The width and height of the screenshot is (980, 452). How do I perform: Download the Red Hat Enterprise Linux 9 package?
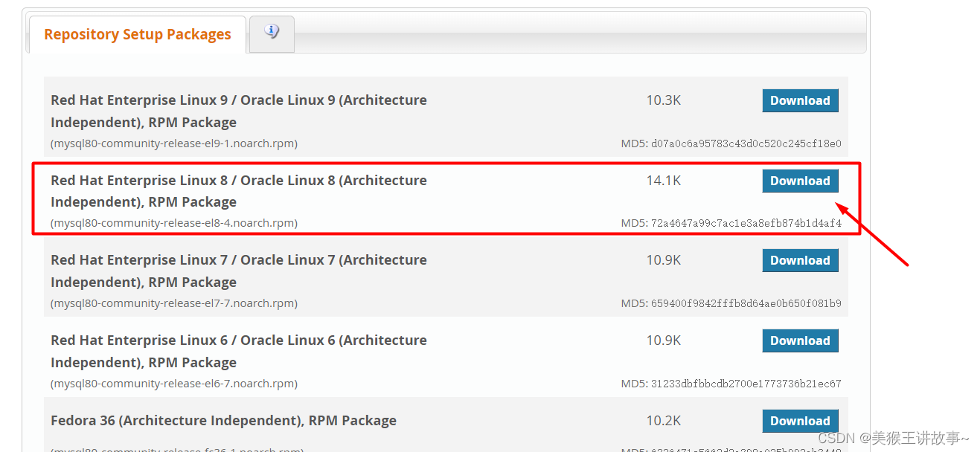pyautogui.click(x=800, y=100)
